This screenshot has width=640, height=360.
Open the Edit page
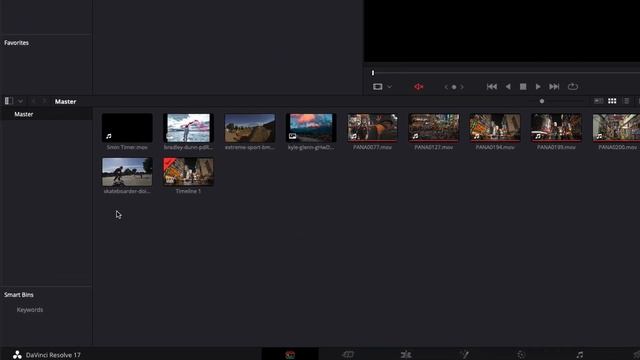[406, 354]
